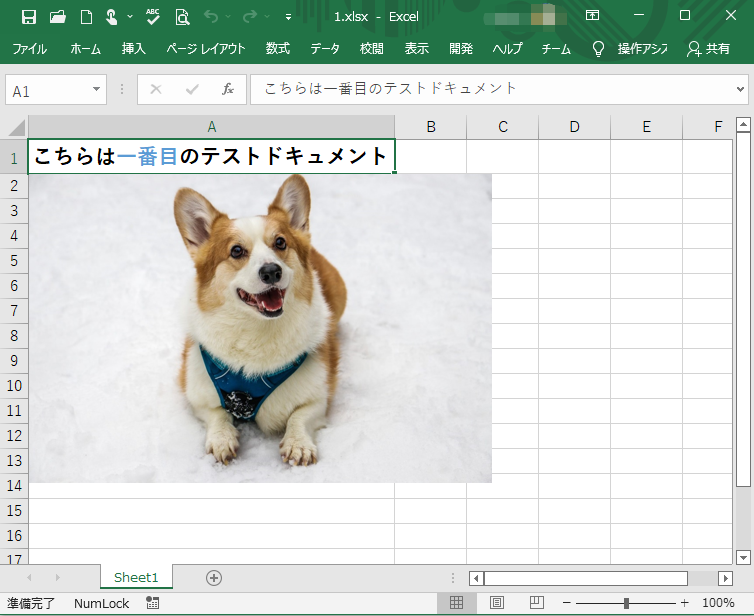Switch to the ホーム tab
This screenshot has height=616, width=754.
[86, 49]
